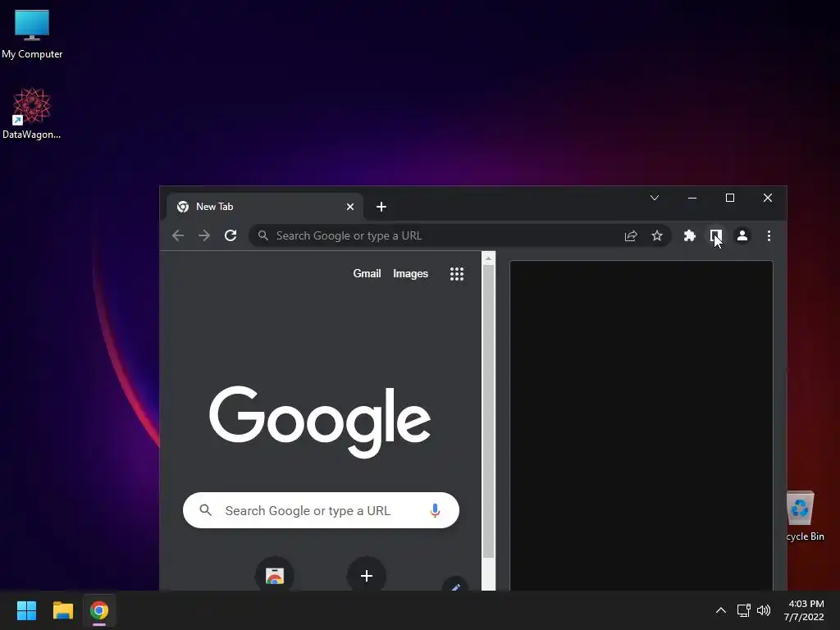Maximize the Chrome window

(729, 198)
